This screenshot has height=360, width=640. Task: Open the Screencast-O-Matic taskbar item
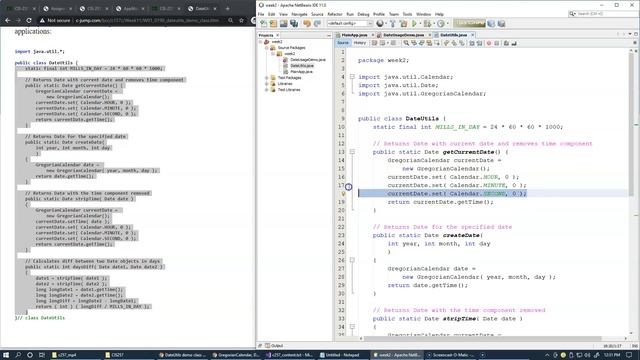click(450, 355)
